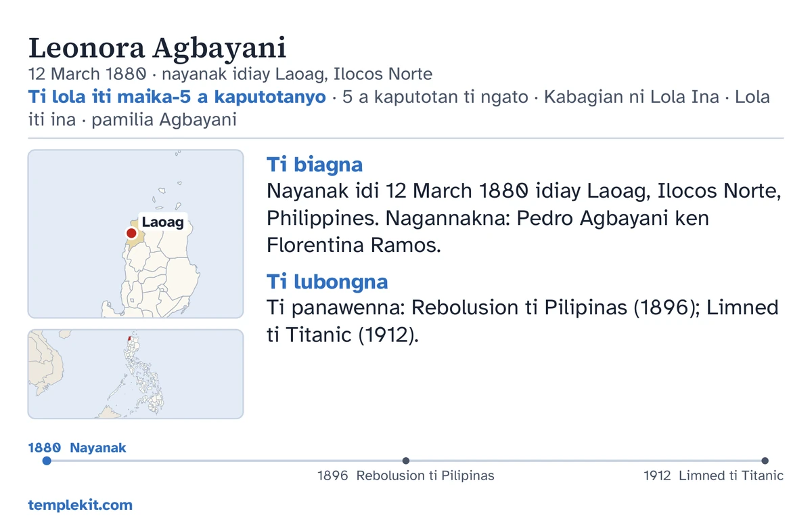This screenshot has height=531, width=812.
Task: Select the 1880 Nayanak timeline dot
Action: pos(47,461)
